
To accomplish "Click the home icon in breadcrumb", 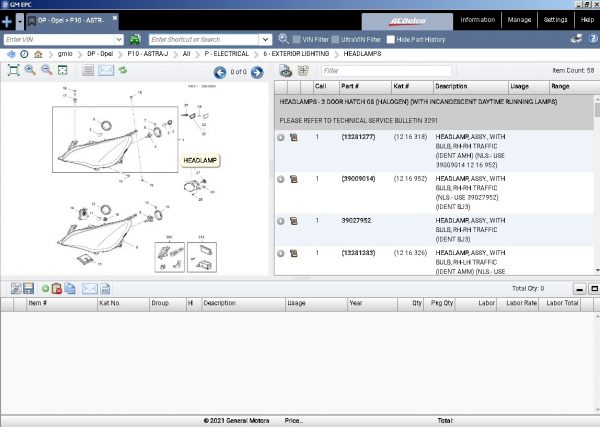I will point(38,54).
